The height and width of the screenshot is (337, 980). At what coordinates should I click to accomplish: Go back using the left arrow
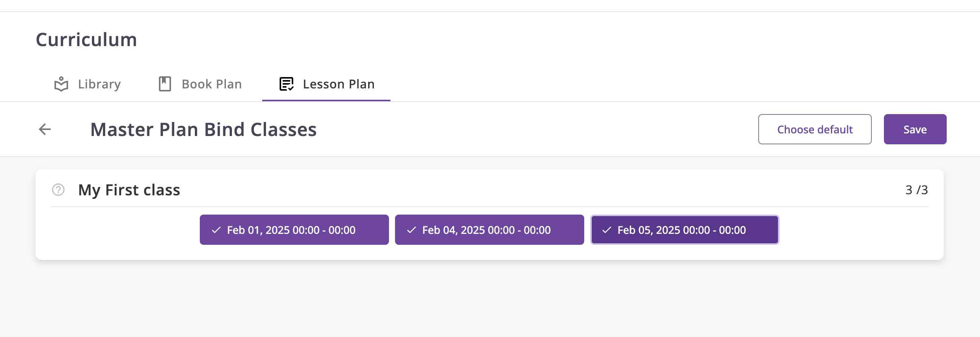click(x=45, y=129)
